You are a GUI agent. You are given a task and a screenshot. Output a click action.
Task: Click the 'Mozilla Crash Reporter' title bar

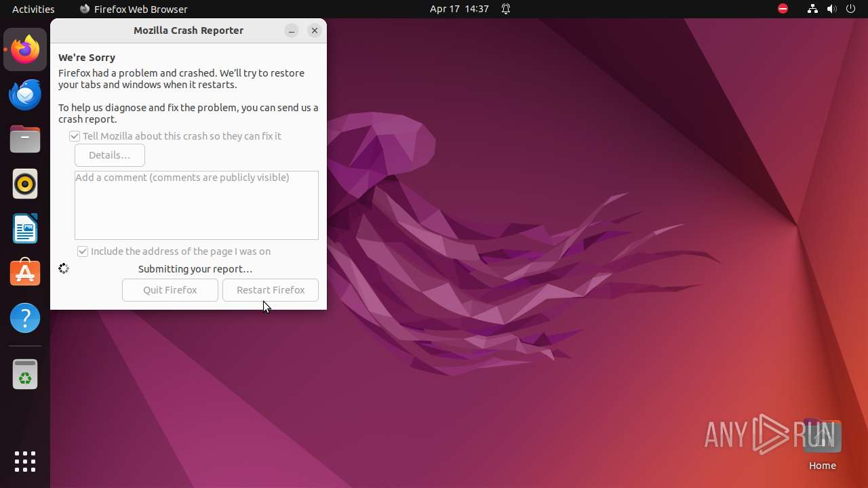click(189, 30)
